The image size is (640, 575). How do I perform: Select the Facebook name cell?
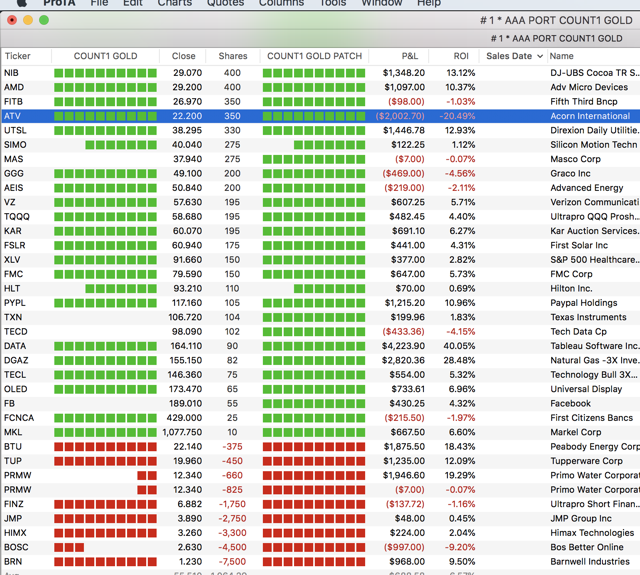pyautogui.click(x=570, y=403)
